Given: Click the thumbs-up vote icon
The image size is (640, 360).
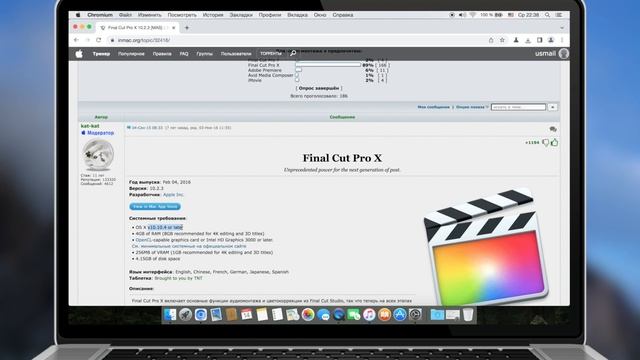Looking at the screenshot, I should tap(554, 142).
